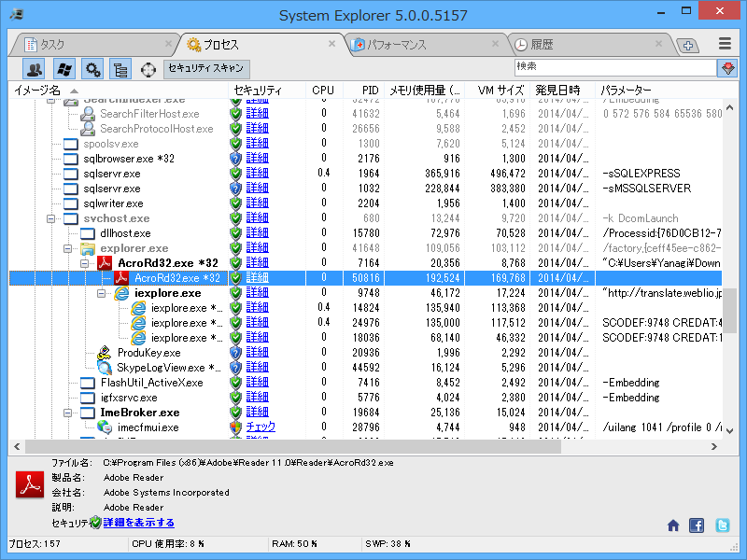747x560 pixels.
Task: Click the processes gear options icon
Action: (x=91, y=68)
